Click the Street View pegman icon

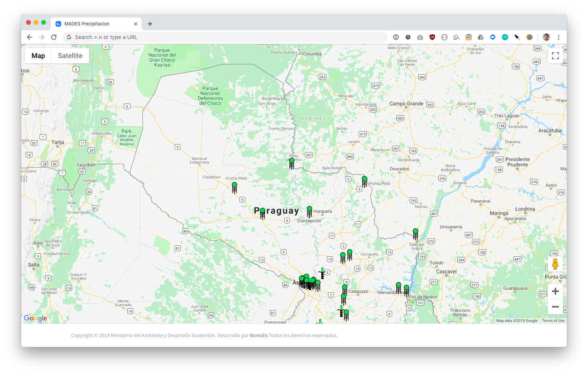coord(555,264)
